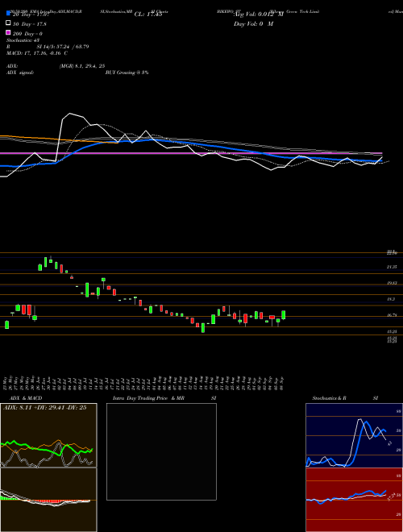Click the 'ADX: 8.11 +DY: 29.41 -DY: 25' header
This screenshot has width=403, height=532.
tap(44, 408)
